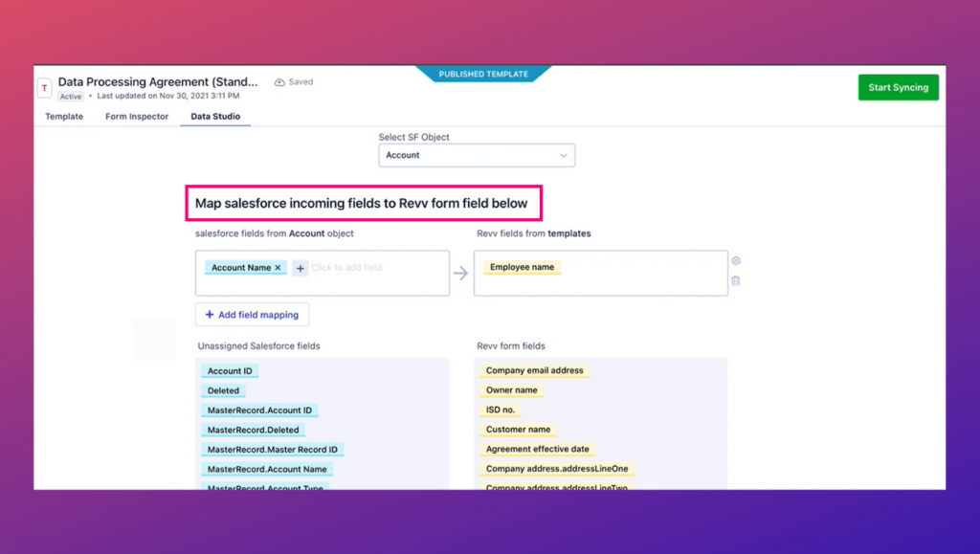Click the template type T icon

[x=44, y=88]
